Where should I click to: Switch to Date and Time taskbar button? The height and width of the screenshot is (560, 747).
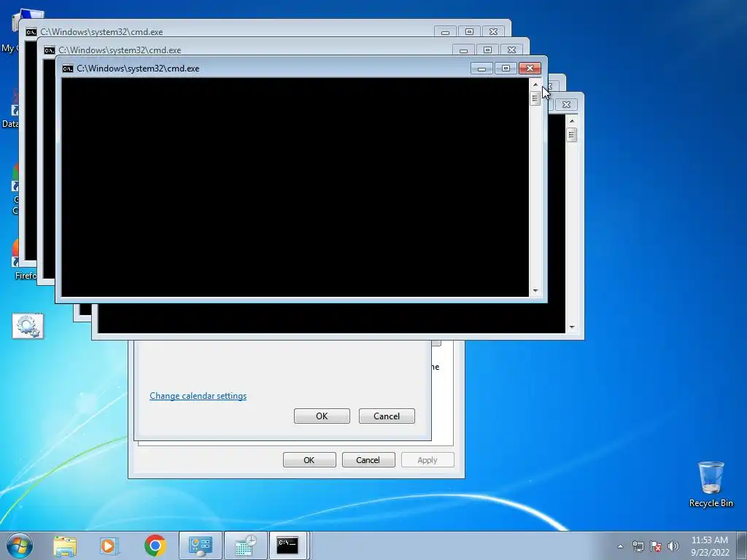point(245,545)
